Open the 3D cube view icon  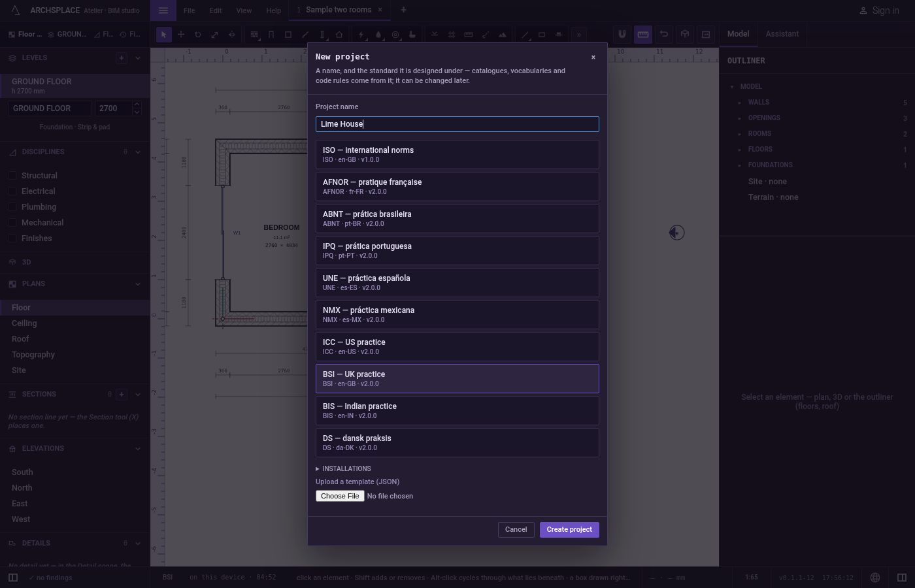pyautogui.click(x=685, y=34)
